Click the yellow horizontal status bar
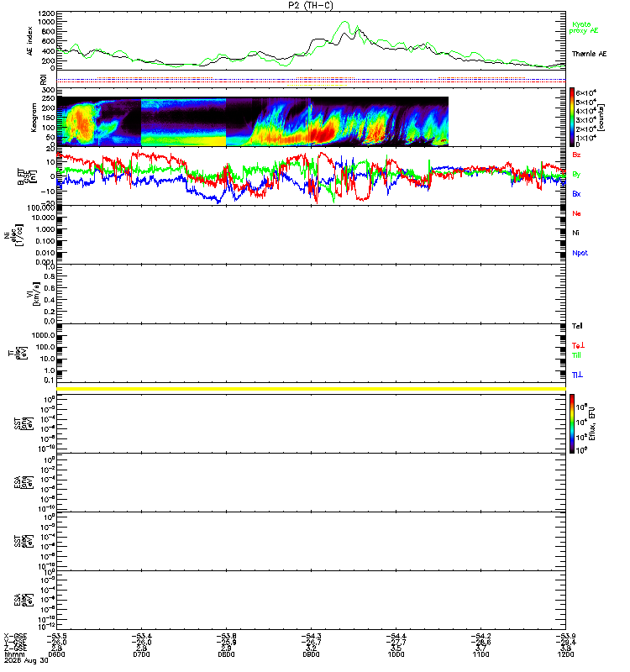The height and width of the screenshot is (672, 630). pyautogui.click(x=311, y=389)
